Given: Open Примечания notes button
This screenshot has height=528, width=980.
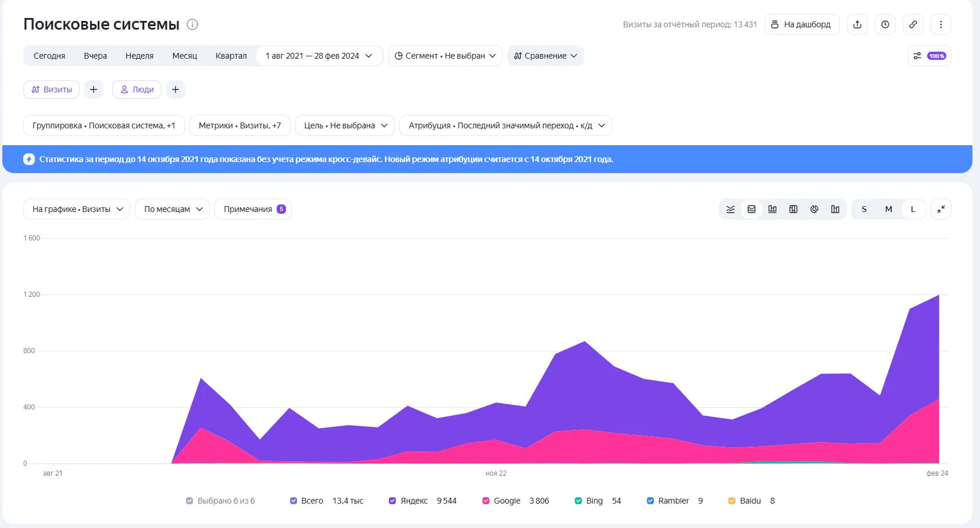Looking at the screenshot, I should click(253, 209).
